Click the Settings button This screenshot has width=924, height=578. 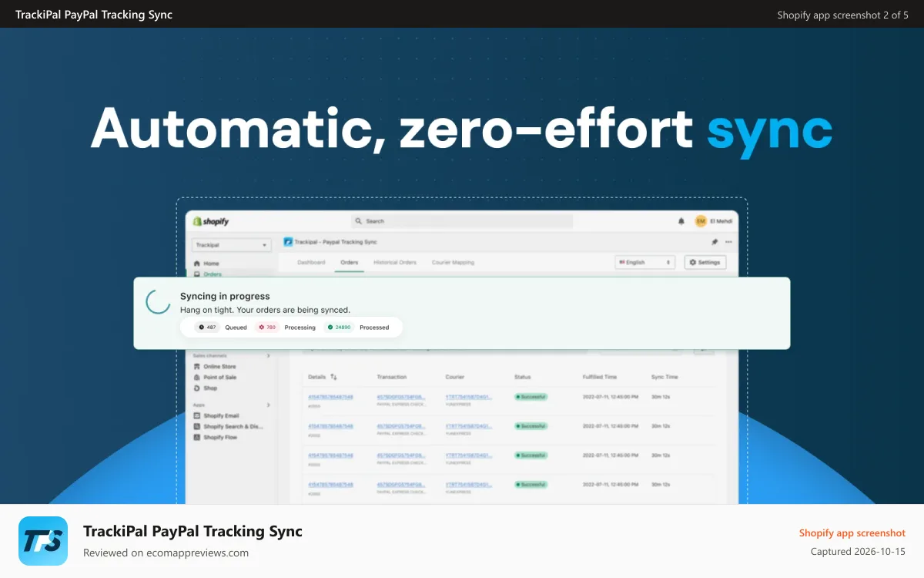(x=705, y=262)
